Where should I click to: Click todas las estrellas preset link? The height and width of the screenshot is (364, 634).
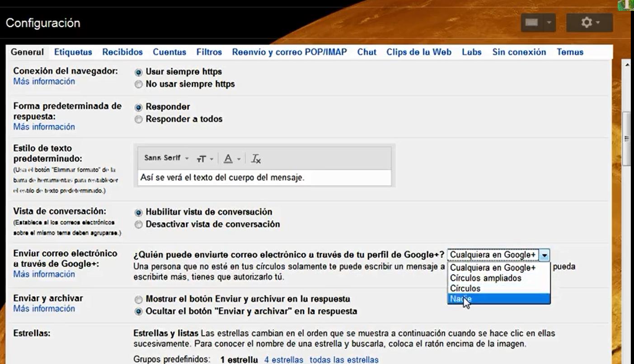pos(344,360)
